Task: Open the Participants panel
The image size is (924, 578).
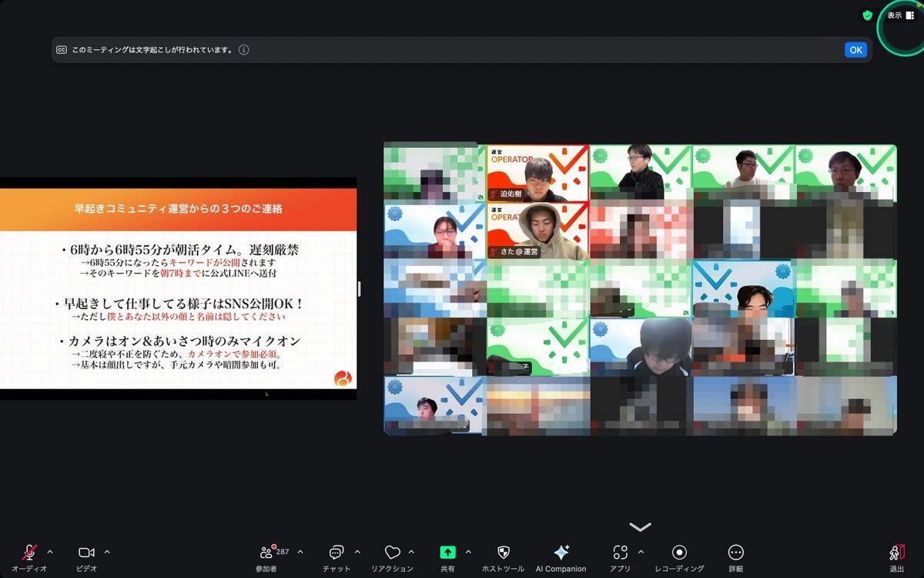Action: point(266,553)
